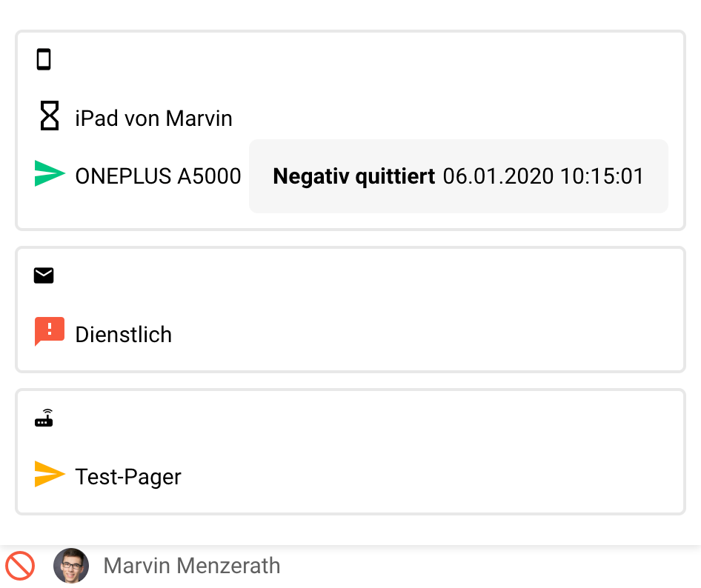Click the hourglass pending icon
The image size is (701, 588).
[49, 117]
